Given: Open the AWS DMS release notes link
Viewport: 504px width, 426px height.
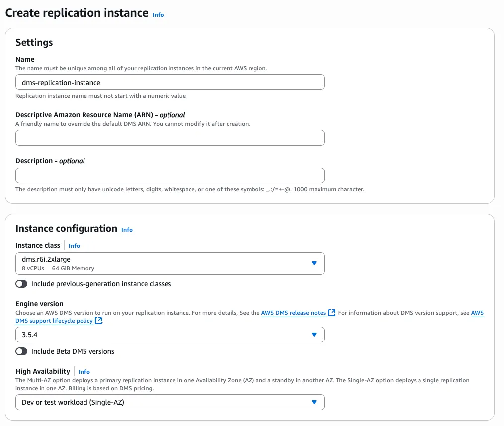Looking at the screenshot, I should click(293, 313).
